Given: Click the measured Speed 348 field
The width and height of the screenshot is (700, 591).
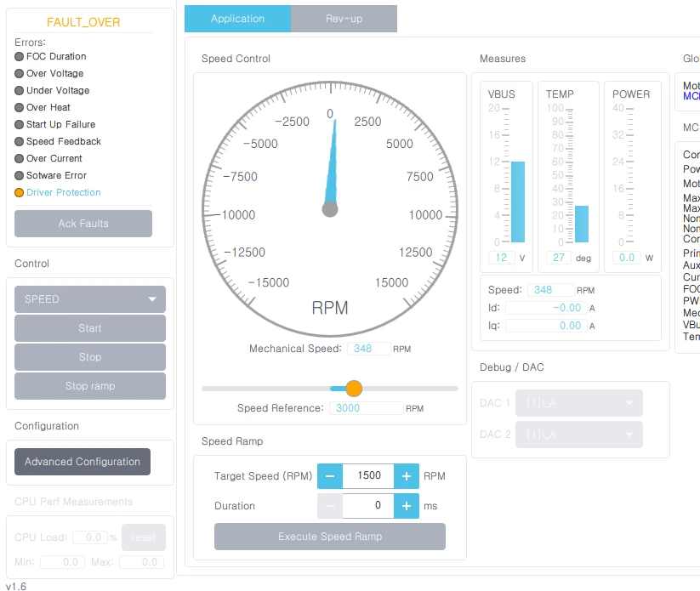Looking at the screenshot, I should coord(551,290).
